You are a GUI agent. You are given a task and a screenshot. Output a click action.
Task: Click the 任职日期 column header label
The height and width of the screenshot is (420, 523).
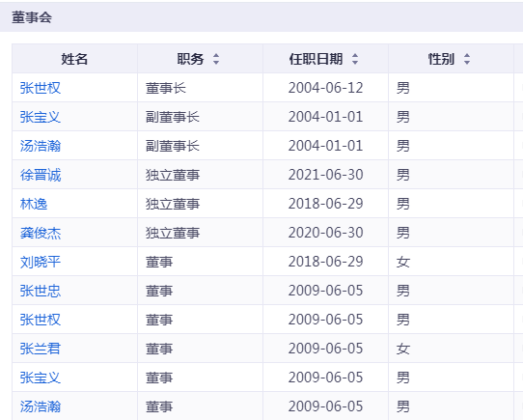(x=316, y=59)
